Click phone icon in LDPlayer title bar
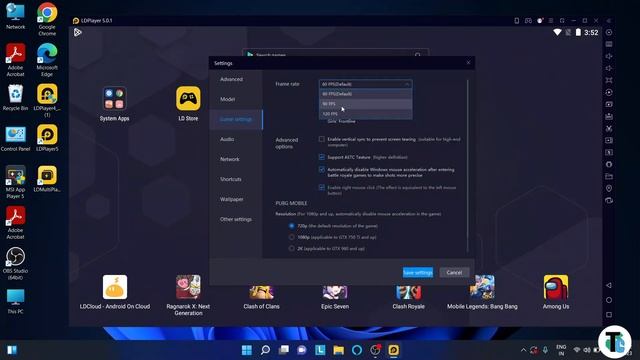The height and width of the screenshot is (360, 640). click(516, 20)
